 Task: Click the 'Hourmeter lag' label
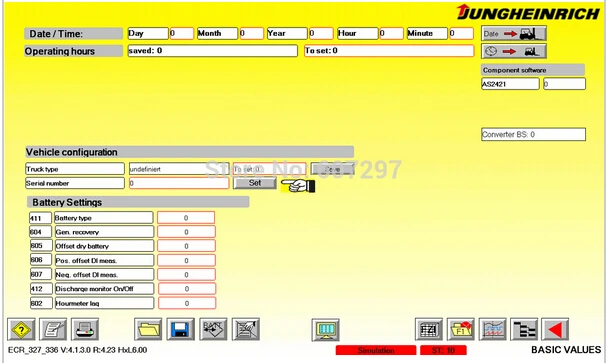pyautogui.click(x=104, y=303)
